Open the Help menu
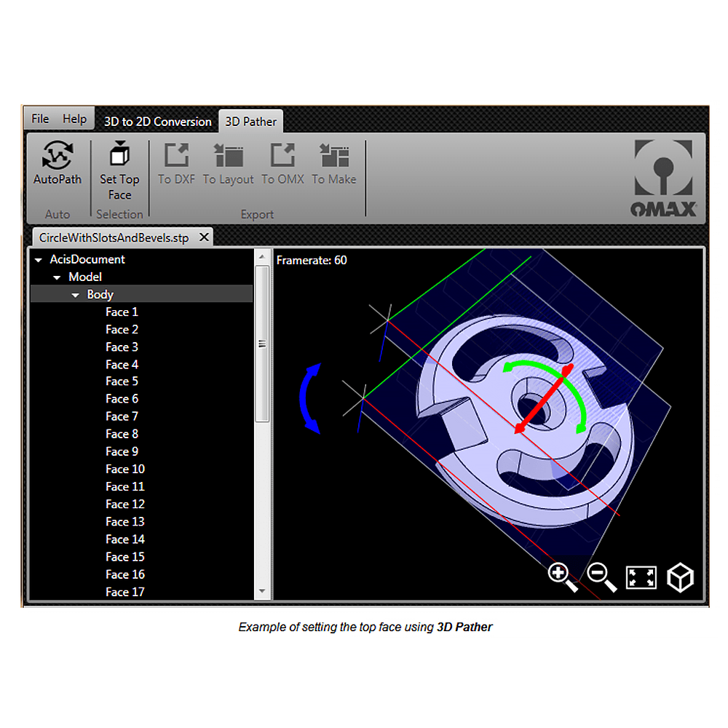 coord(76,118)
